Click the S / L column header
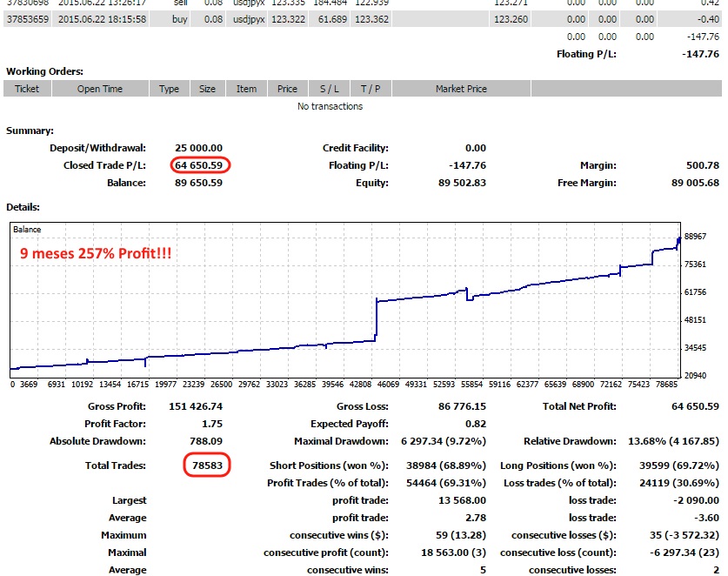The image size is (728, 576). [x=329, y=89]
